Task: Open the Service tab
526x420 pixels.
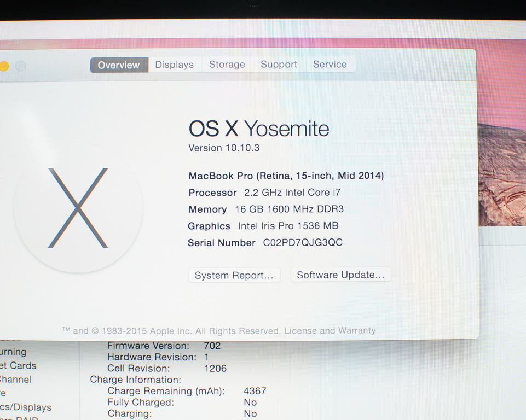Action: [x=330, y=64]
